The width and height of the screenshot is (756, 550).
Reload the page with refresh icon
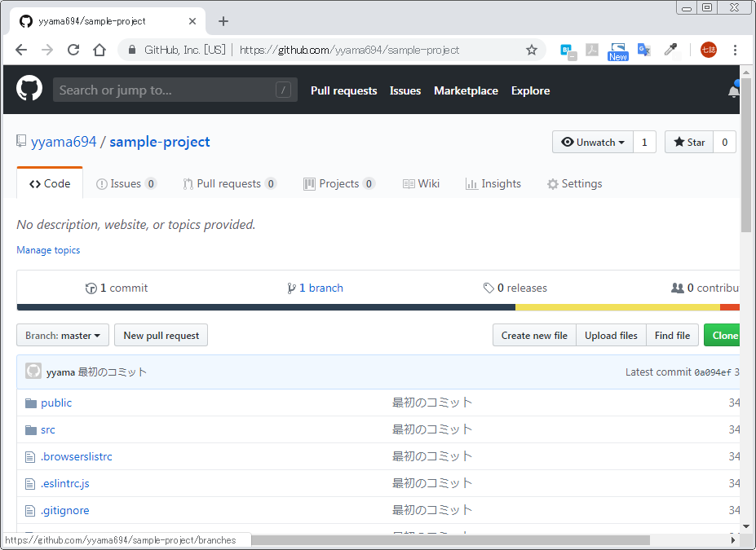[x=73, y=50]
